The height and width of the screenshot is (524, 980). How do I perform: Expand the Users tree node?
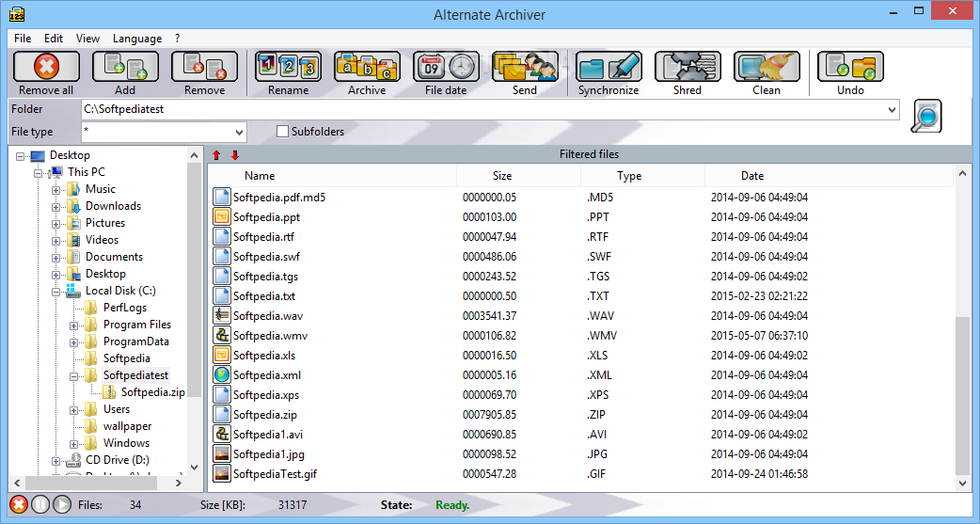pos(73,410)
